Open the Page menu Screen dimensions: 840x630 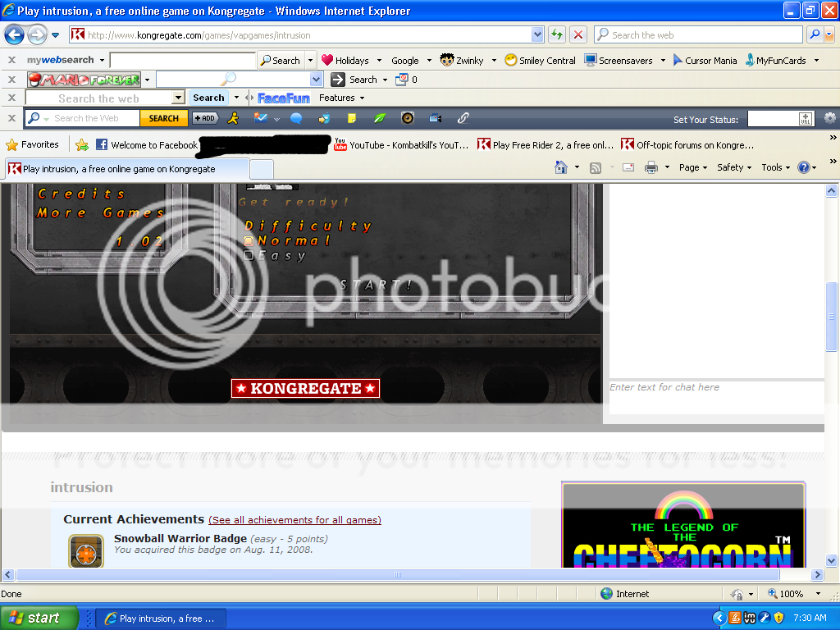693,167
